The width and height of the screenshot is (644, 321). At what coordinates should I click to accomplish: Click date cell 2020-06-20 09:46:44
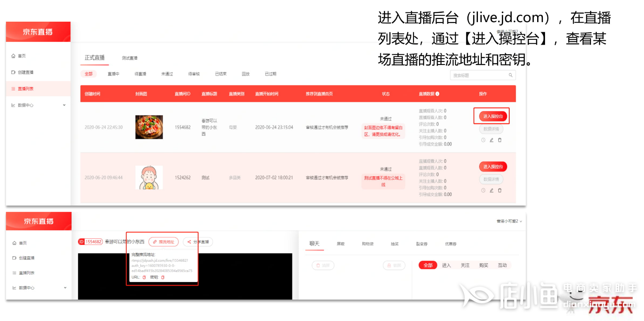[104, 178]
